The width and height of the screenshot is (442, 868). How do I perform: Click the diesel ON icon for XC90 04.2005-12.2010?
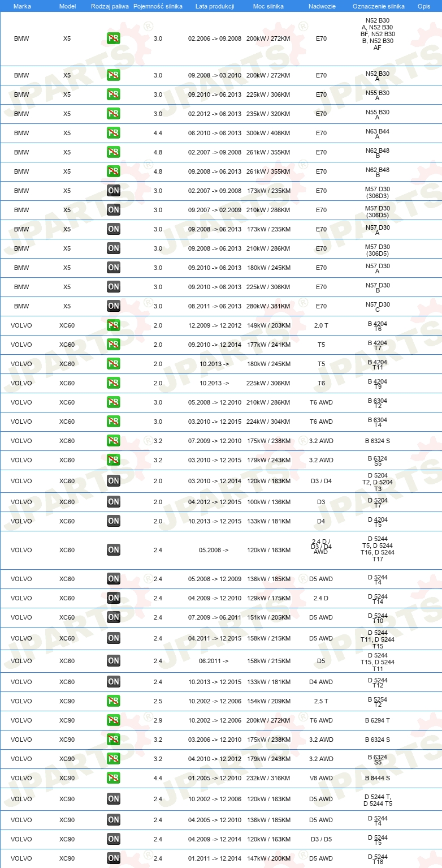point(114,820)
